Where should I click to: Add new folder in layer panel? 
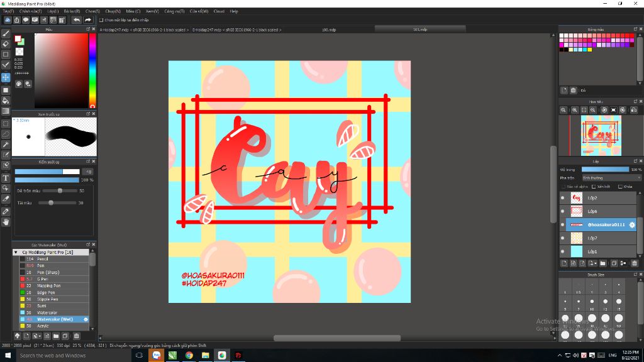click(x=602, y=263)
